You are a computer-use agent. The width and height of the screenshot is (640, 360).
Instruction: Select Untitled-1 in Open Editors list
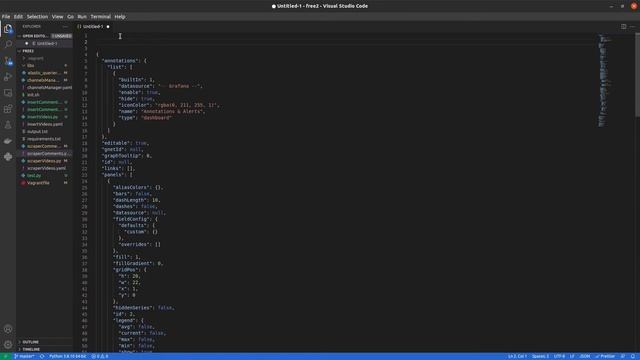click(x=44, y=43)
